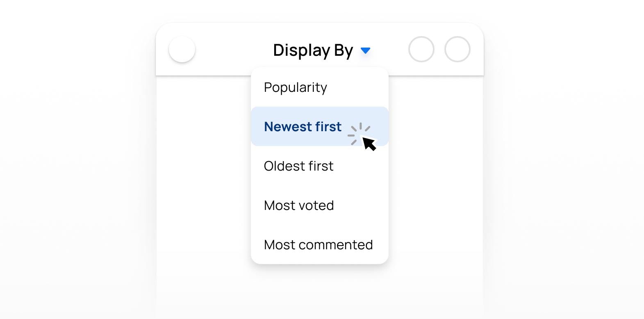Screen dimensions: 644x319
Task: Click the loading spinner next to Newest first
Action: [x=358, y=133]
